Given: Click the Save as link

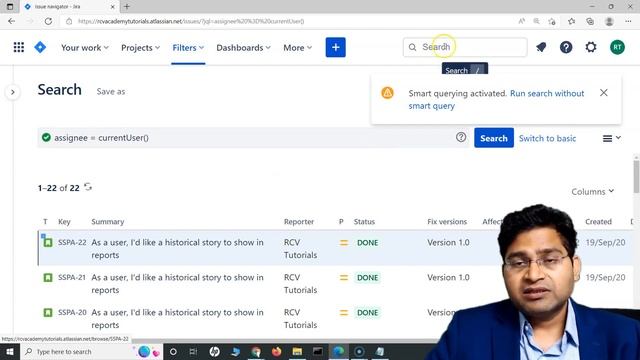Looking at the screenshot, I should pos(111,92).
